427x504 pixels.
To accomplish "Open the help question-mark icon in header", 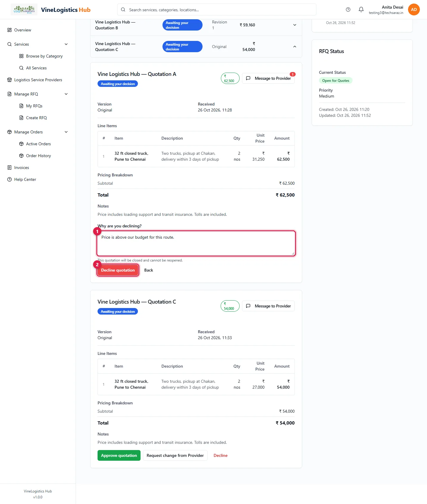I will (x=348, y=9).
